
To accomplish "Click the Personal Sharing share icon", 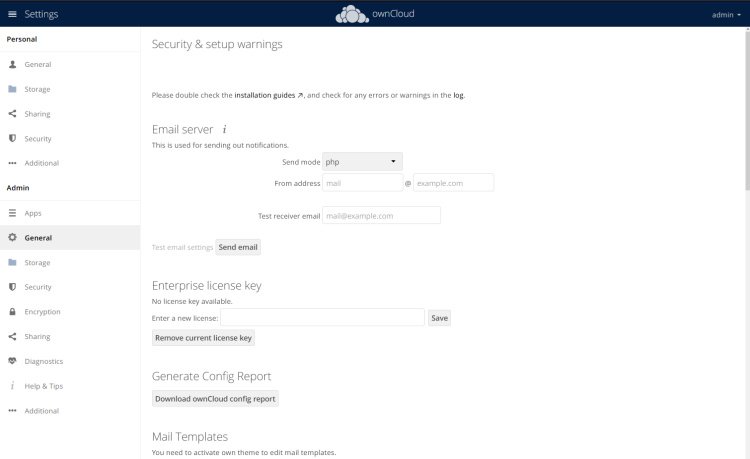I will tap(12, 114).
